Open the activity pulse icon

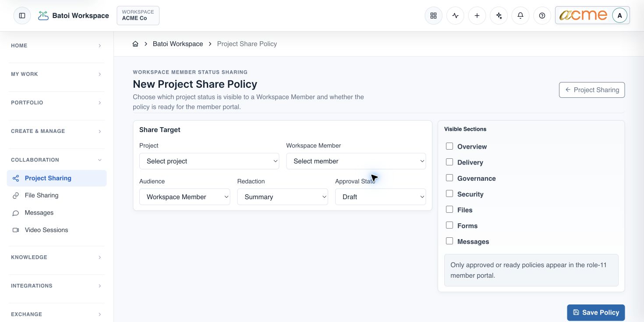(x=455, y=16)
